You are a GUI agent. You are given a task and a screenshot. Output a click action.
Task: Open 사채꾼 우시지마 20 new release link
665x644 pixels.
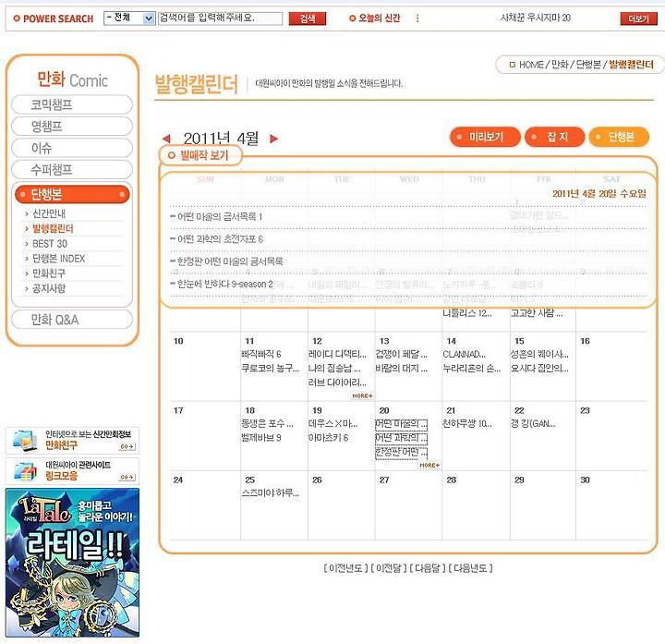[x=536, y=18]
